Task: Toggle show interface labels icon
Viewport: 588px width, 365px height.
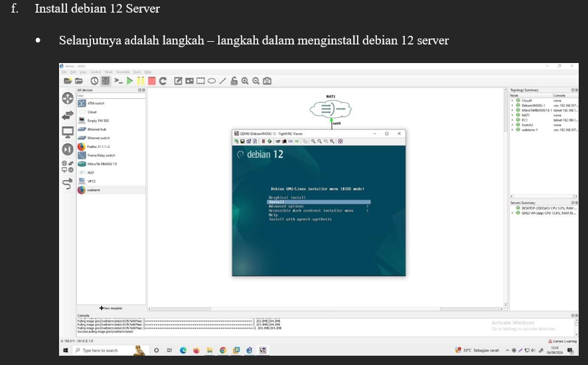Action: tap(106, 81)
